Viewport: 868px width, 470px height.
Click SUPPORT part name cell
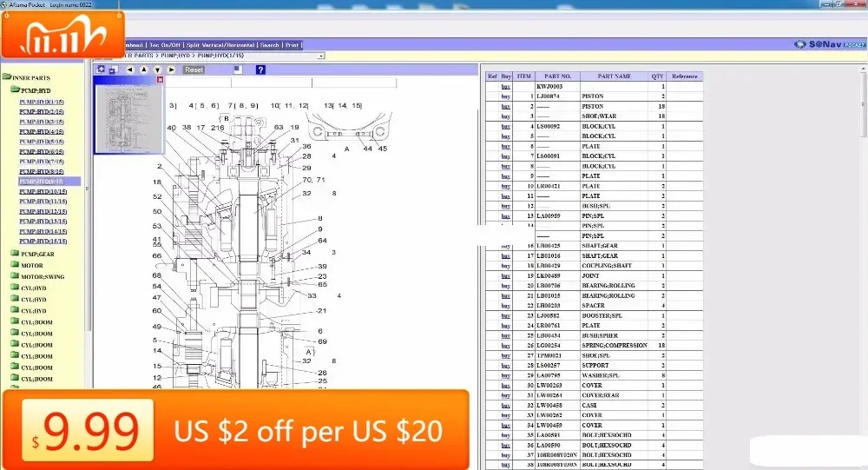pyautogui.click(x=614, y=366)
